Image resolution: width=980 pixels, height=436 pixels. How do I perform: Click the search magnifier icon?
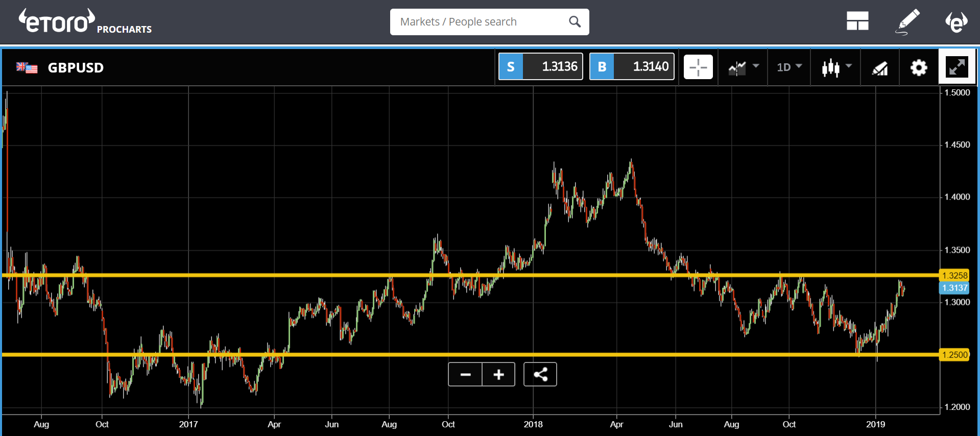pyautogui.click(x=575, y=22)
